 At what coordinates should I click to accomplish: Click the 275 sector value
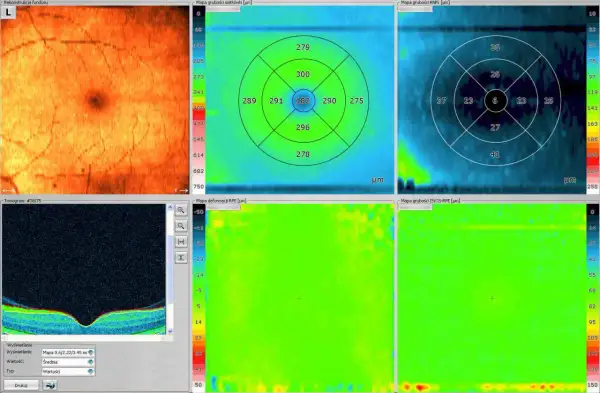point(357,101)
